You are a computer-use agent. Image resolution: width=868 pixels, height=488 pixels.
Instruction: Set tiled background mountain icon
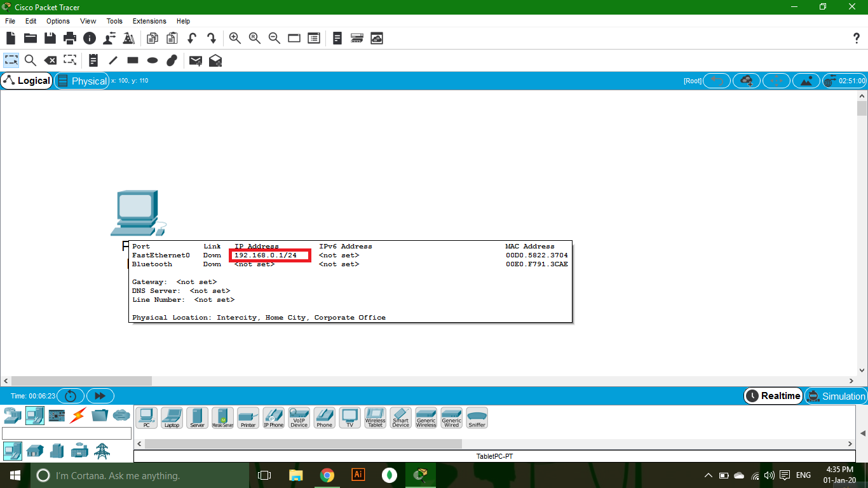tap(806, 81)
